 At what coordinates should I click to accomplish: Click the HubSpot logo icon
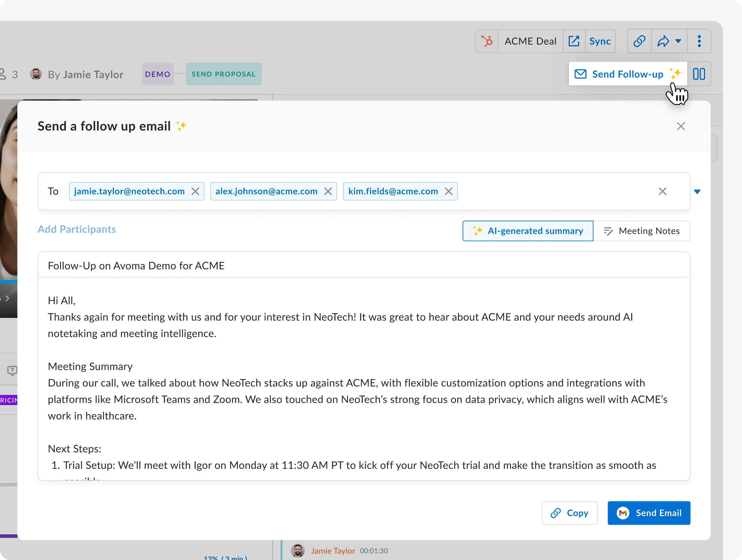[487, 41]
